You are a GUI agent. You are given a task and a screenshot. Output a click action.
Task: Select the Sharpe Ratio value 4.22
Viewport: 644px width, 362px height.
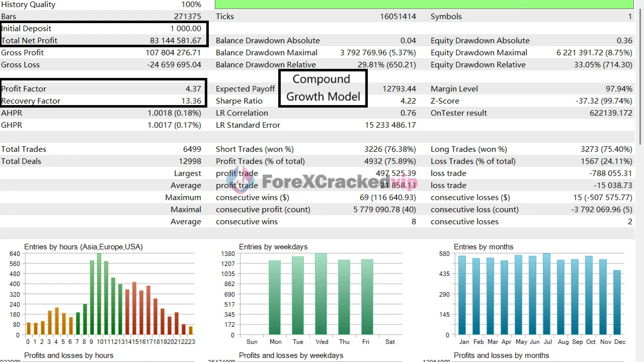click(x=408, y=101)
